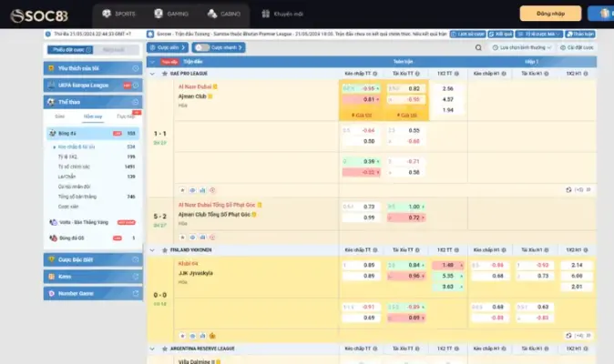Select the Tỷ số chính xác bet type

(x=74, y=167)
